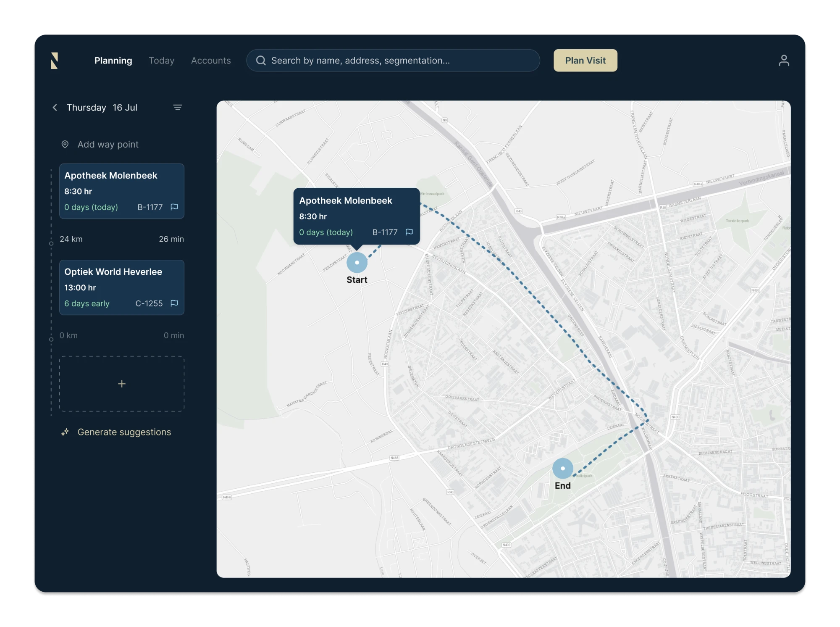Viewport: 840px width, 627px height.
Task: Click the Thursday 16 Jul date label
Action: click(x=102, y=108)
